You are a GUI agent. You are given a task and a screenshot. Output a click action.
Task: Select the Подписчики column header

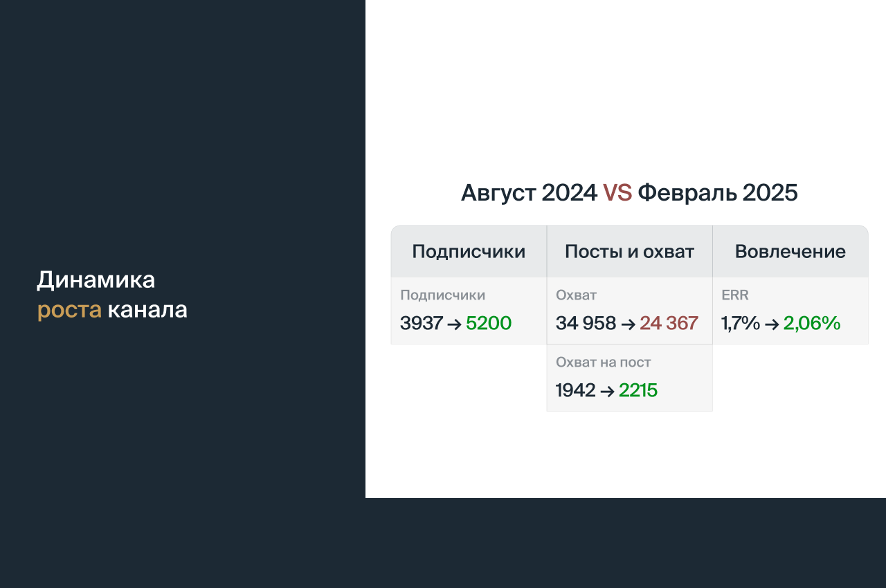469,252
